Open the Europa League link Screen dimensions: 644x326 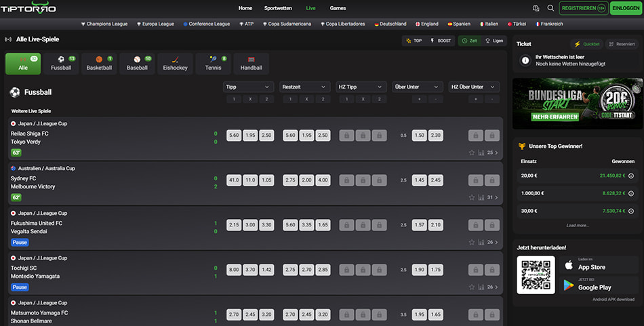(155, 24)
